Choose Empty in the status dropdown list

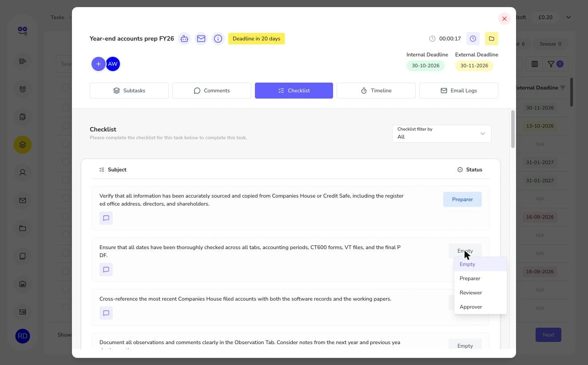481,264
